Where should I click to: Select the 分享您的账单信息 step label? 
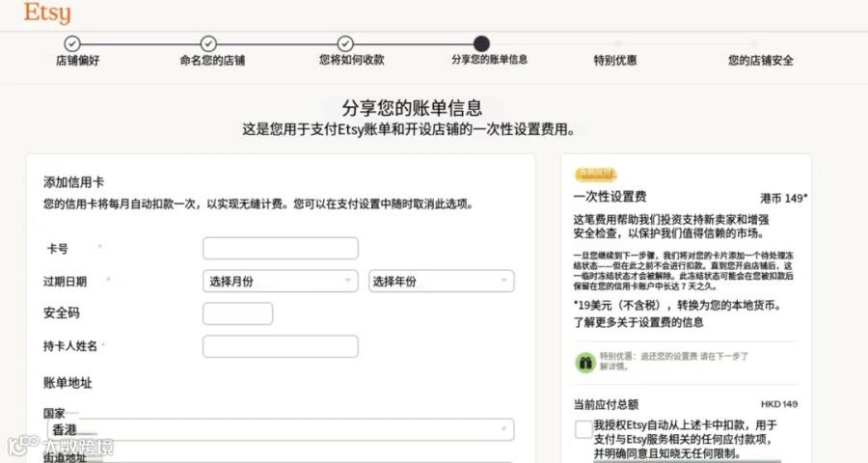489,59
